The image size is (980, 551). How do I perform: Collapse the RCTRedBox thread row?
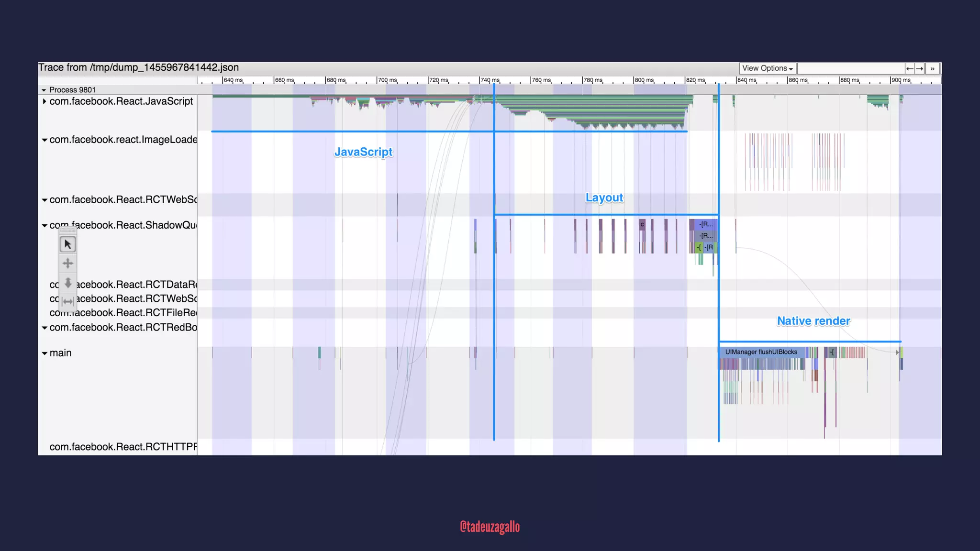point(44,328)
